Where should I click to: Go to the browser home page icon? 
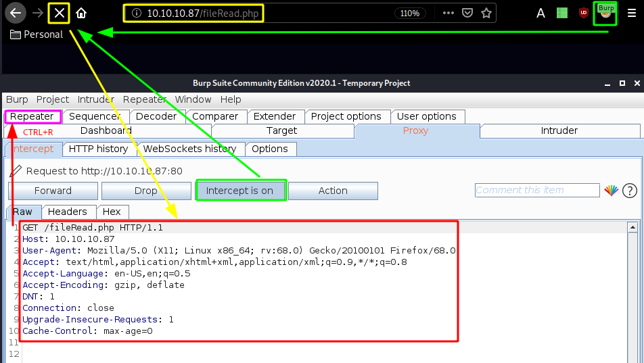pos(81,13)
